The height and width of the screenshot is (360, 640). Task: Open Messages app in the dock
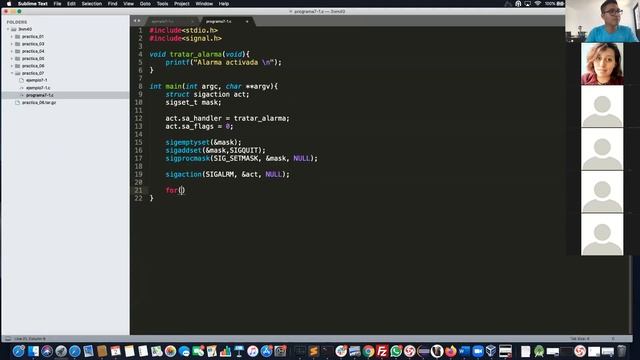(x=184, y=351)
